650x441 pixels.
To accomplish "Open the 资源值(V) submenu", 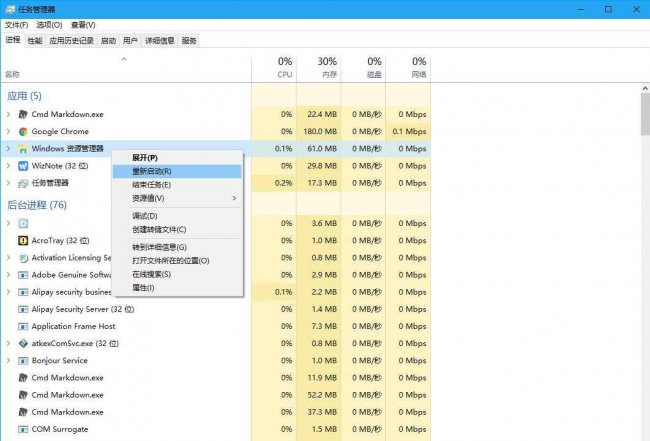I will (x=177, y=199).
